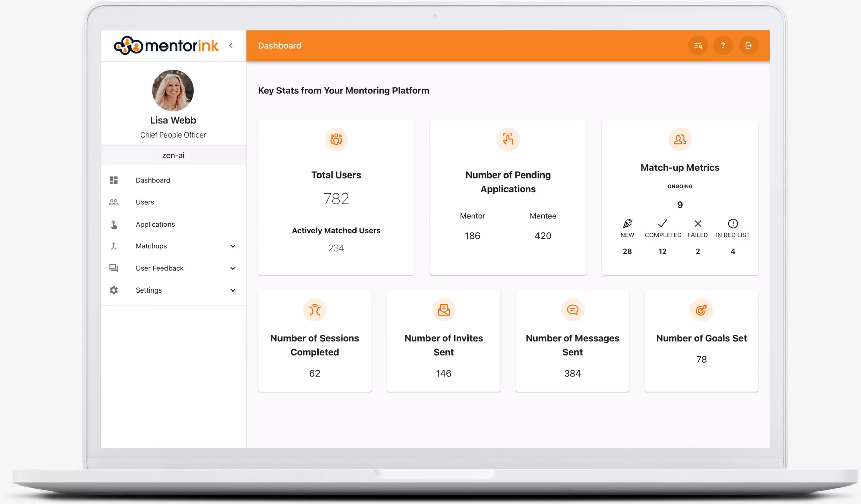Click the logout icon in header

pos(748,46)
